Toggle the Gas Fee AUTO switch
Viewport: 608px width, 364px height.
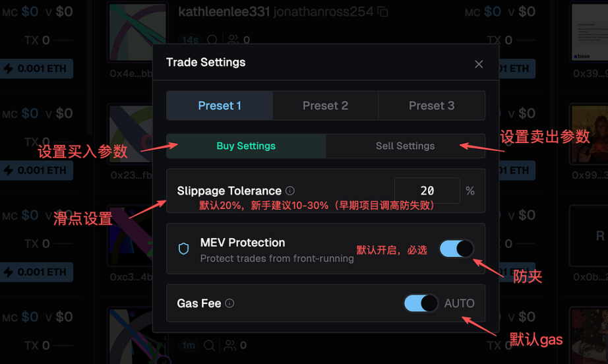[421, 303]
